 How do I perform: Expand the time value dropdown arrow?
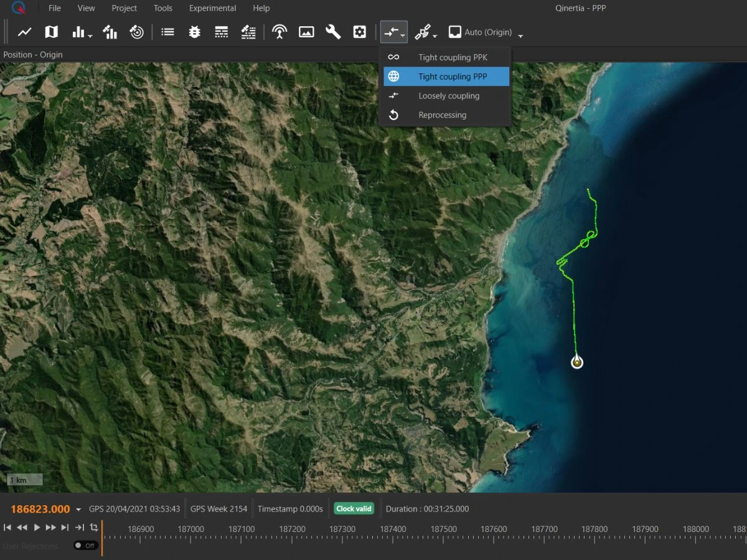(78, 510)
